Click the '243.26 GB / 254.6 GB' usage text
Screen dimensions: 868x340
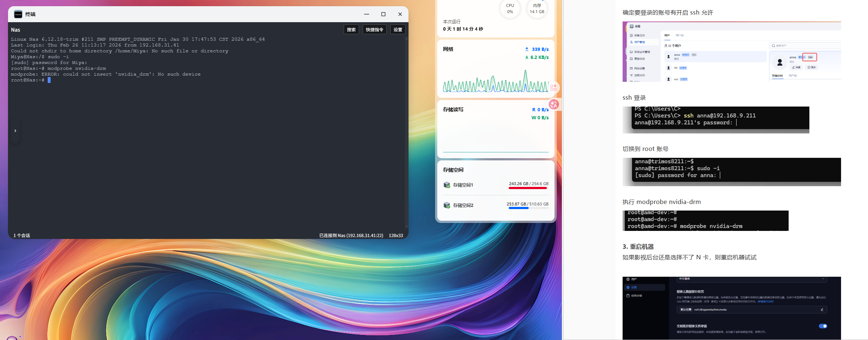click(x=529, y=184)
